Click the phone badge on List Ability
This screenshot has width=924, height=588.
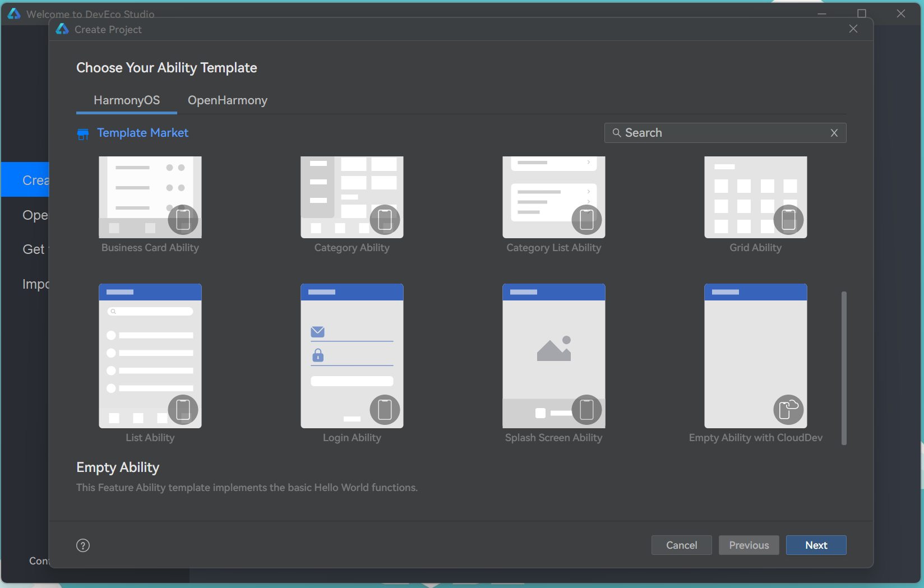pyautogui.click(x=183, y=410)
